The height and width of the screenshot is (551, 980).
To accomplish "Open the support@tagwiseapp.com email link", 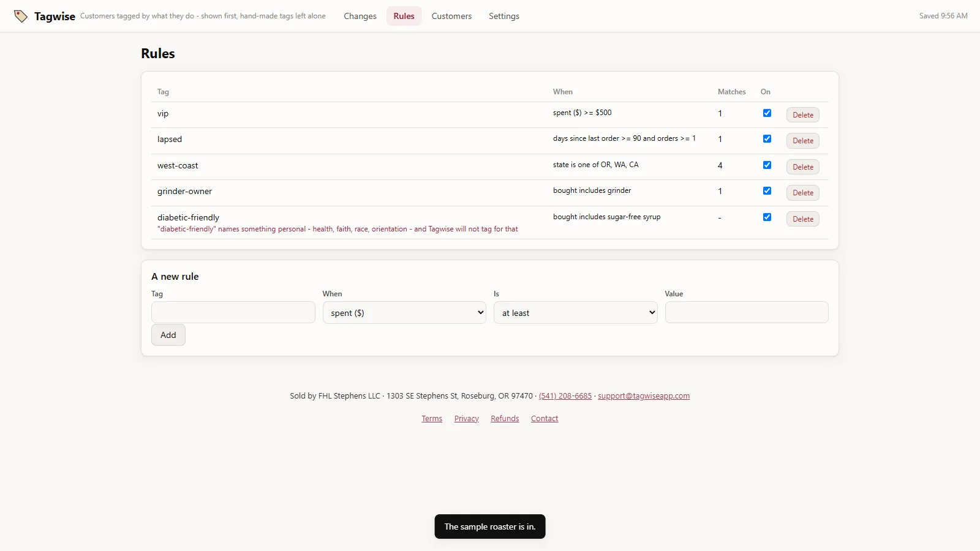I will 644,396.
